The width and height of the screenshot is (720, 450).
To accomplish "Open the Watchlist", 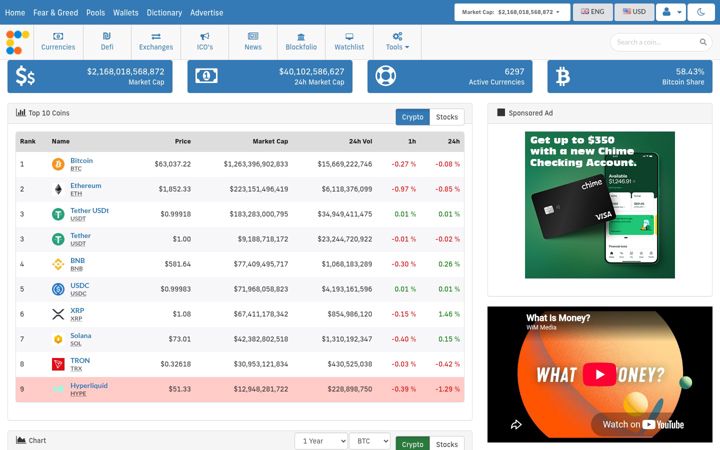I will click(x=349, y=42).
